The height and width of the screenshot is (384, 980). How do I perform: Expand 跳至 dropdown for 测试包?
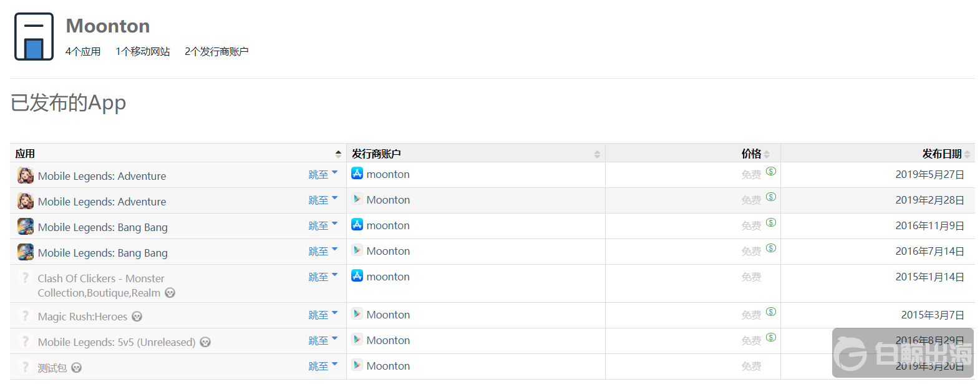323,366
